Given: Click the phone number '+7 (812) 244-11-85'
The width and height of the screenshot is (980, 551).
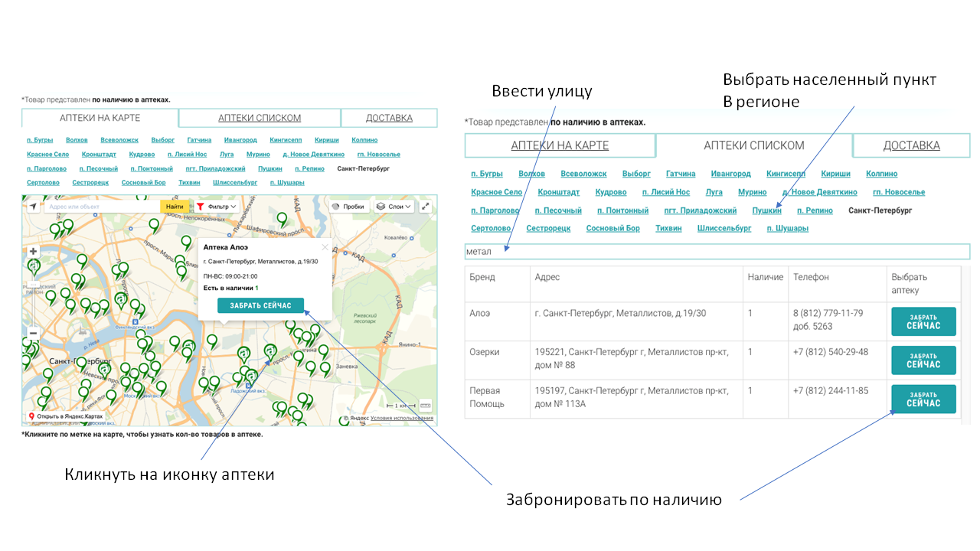Looking at the screenshot, I should click(x=831, y=391).
